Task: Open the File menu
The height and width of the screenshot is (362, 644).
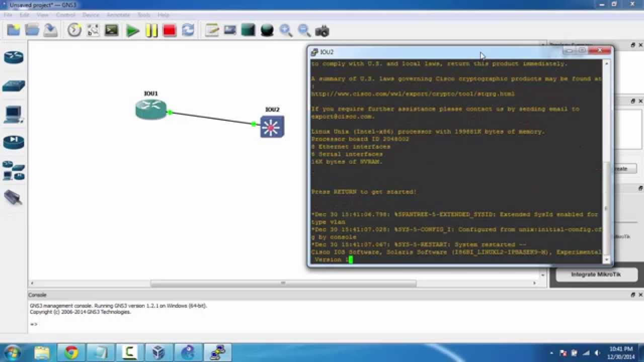Action: click(x=8, y=15)
